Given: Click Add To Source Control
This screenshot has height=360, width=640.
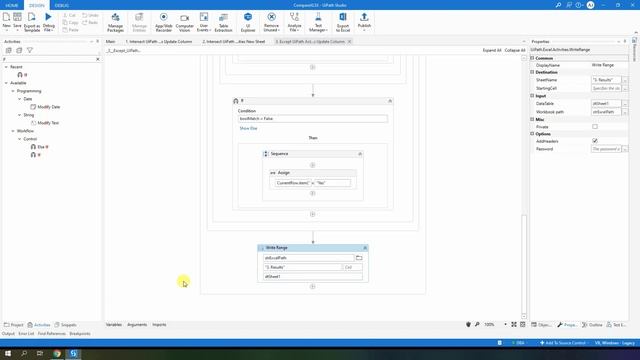Looking at the screenshot, I should [563, 343].
